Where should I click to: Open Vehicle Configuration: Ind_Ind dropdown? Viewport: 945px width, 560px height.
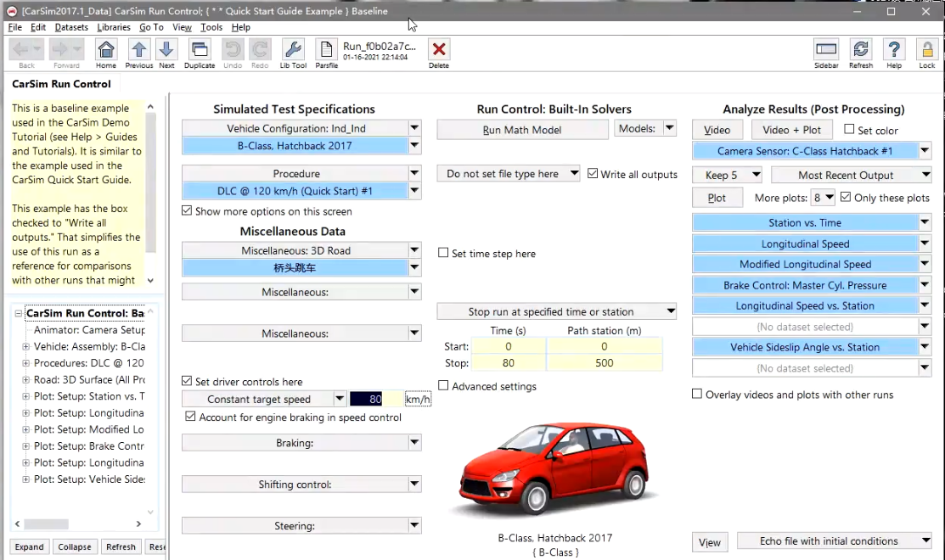click(414, 127)
